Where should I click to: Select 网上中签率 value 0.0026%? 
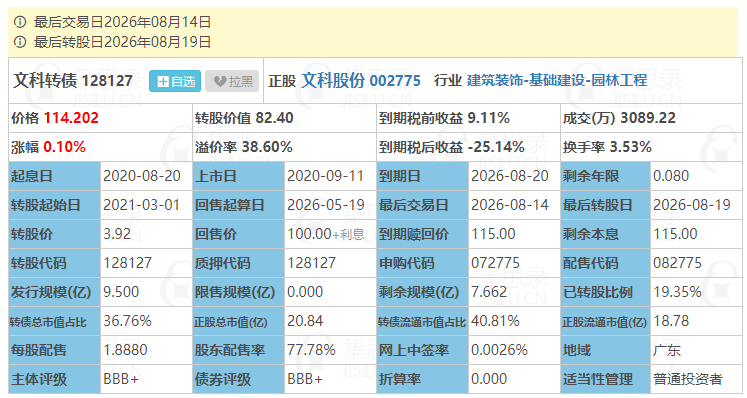coord(499,350)
